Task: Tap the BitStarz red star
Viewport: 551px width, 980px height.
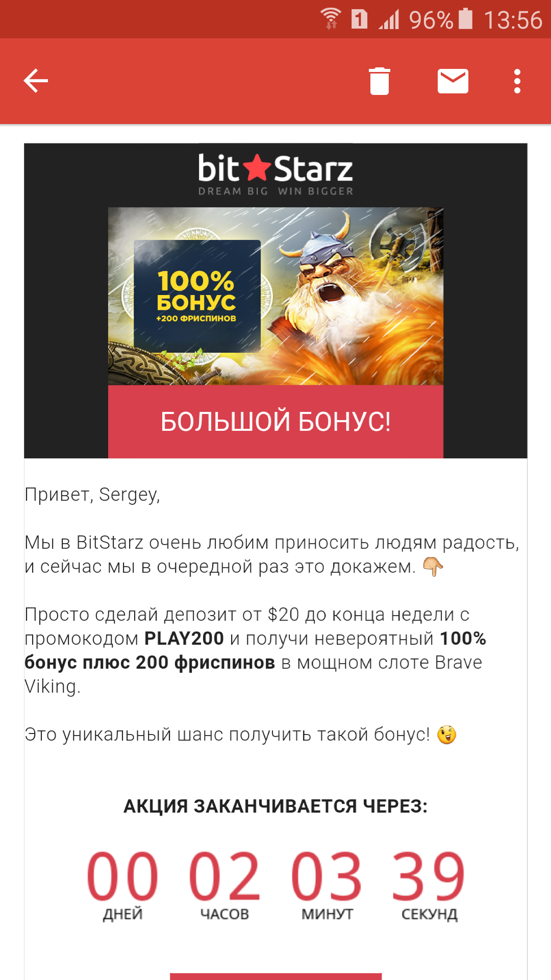Action: pyautogui.click(x=257, y=167)
